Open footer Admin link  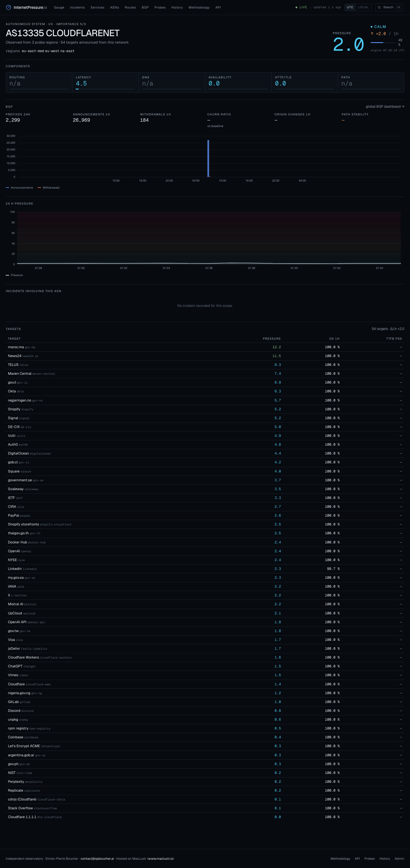click(x=399, y=859)
